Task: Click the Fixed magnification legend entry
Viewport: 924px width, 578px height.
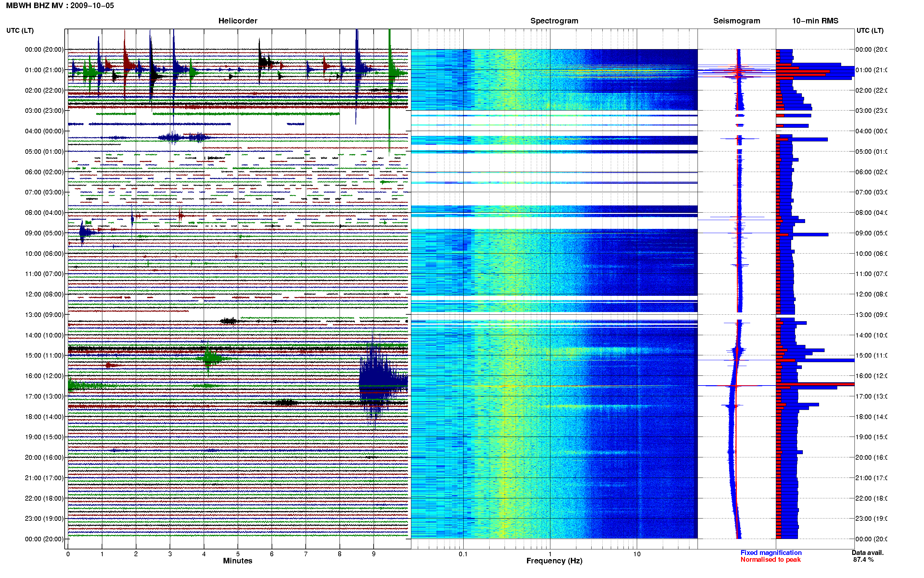Action: pyautogui.click(x=771, y=553)
